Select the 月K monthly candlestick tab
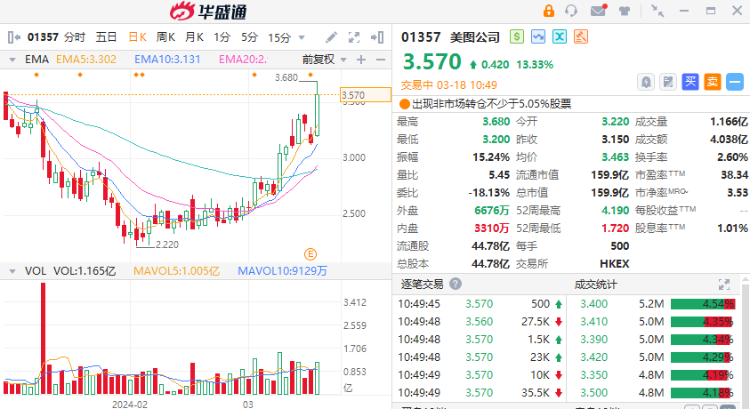750x409 pixels. coord(194,37)
